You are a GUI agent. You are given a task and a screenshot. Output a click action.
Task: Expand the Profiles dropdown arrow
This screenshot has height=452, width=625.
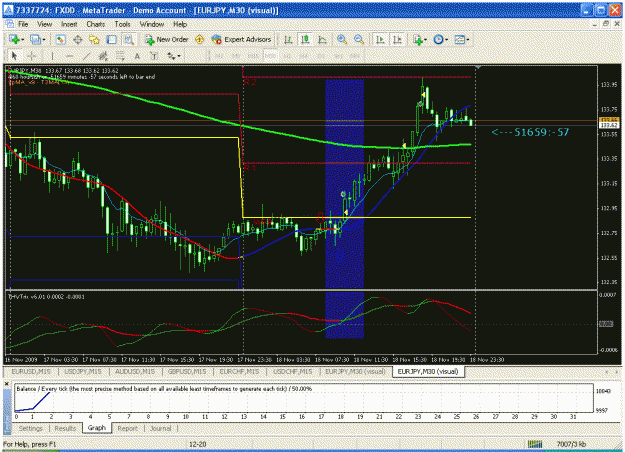click(x=43, y=39)
